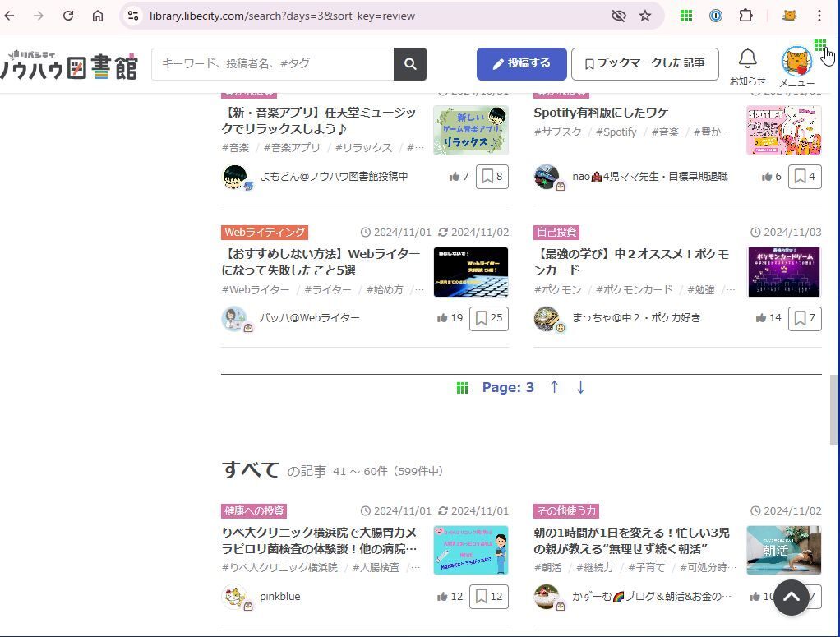Click the magnifier search button
Screen dimensions: 840x637
click(410, 64)
